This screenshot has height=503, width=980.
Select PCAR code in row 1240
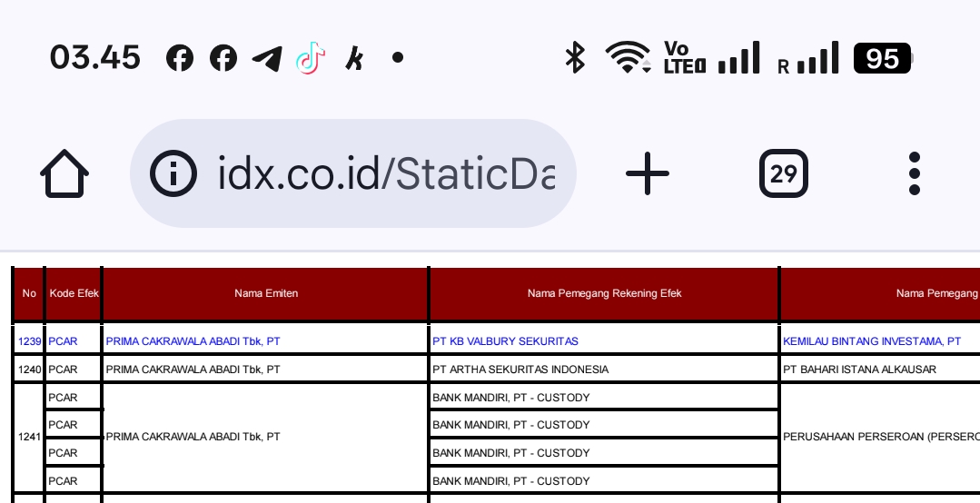pyautogui.click(x=74, y=370)
